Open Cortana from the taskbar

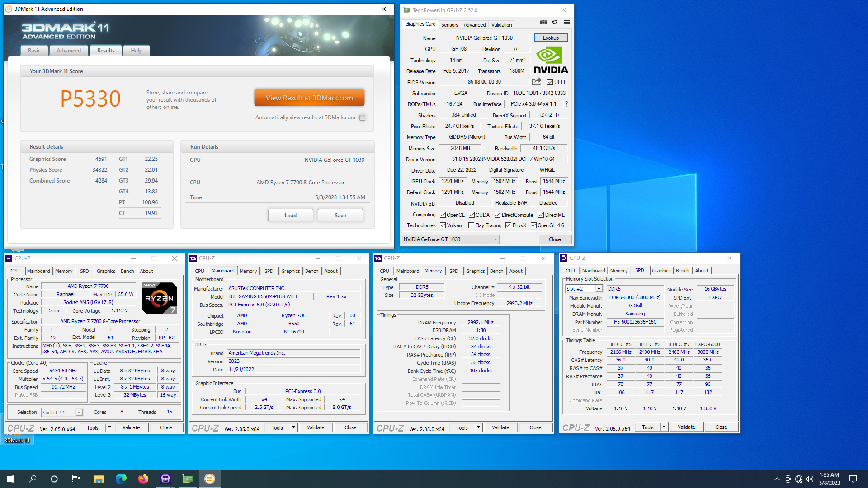tap(54, 479)
